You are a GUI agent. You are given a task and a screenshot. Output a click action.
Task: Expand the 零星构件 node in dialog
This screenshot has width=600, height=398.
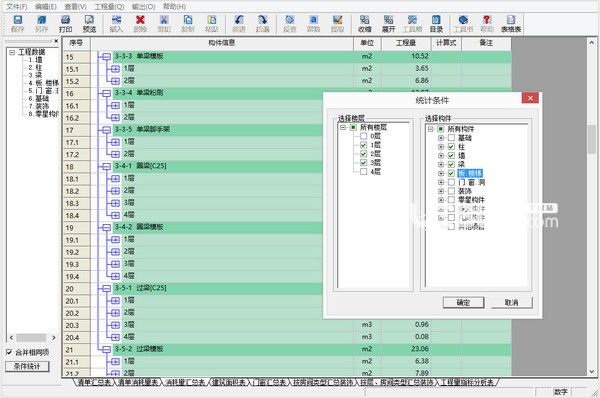click(x=441, y=200)
